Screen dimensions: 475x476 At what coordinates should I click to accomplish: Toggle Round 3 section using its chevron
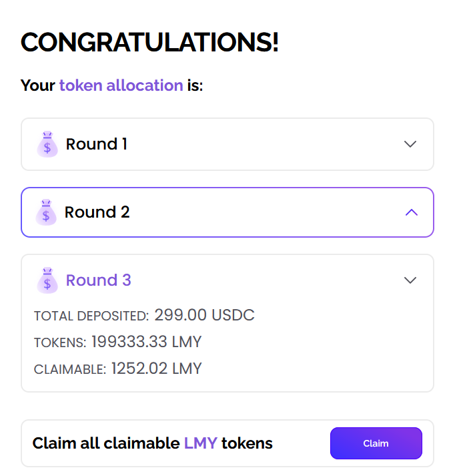click(410, 280)
